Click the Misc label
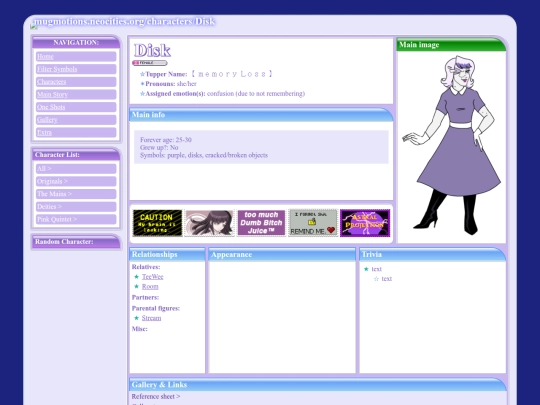This screenshot has height=405, width=540. (x=139, y=329)
